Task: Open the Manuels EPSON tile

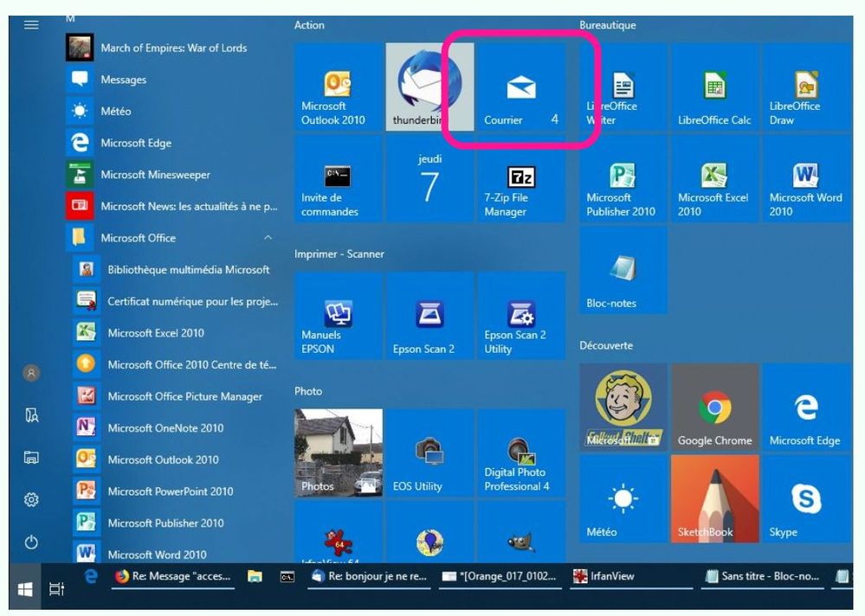Action: pos(339,316)
